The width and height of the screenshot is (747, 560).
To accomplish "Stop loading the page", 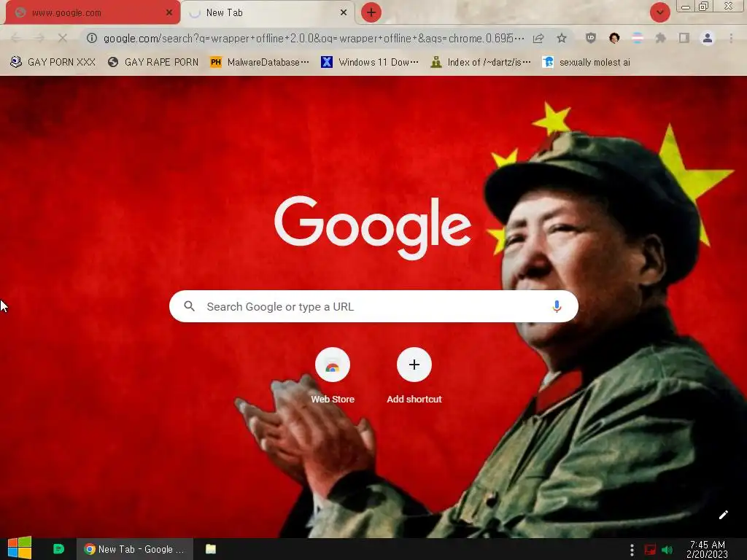I will 63,38.
